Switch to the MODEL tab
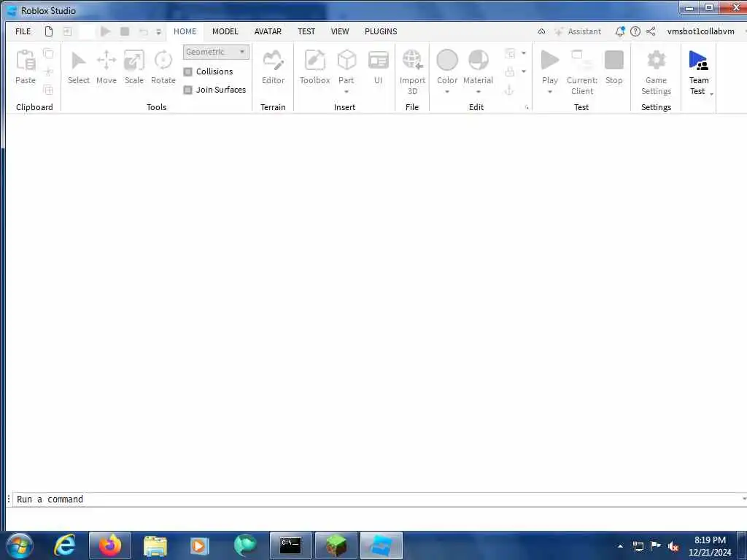Viewport: 747px width, 560px height. 225,31
